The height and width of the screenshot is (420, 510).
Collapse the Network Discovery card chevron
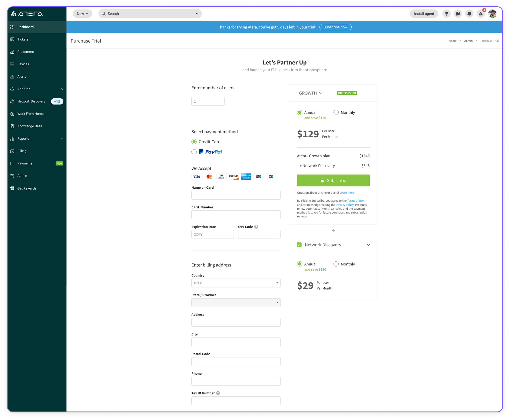click(x=368, y=245)
